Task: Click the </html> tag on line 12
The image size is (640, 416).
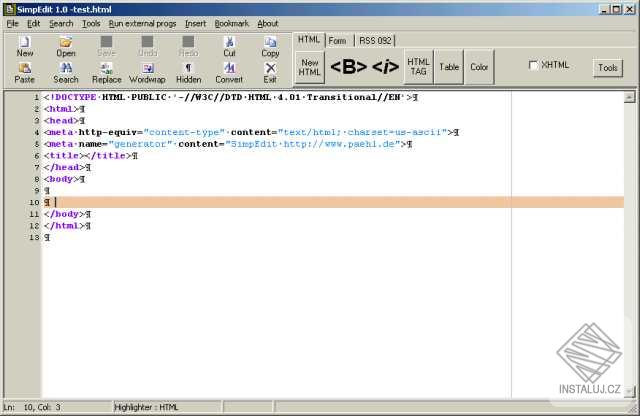Action: pyautogui.click(x=64, y=226)
